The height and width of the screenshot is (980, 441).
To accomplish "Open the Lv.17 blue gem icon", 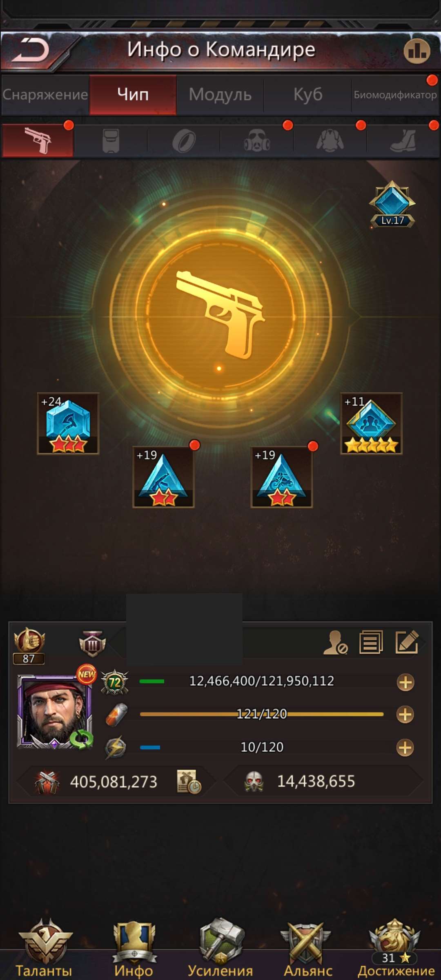I will [x=392, y=204].
